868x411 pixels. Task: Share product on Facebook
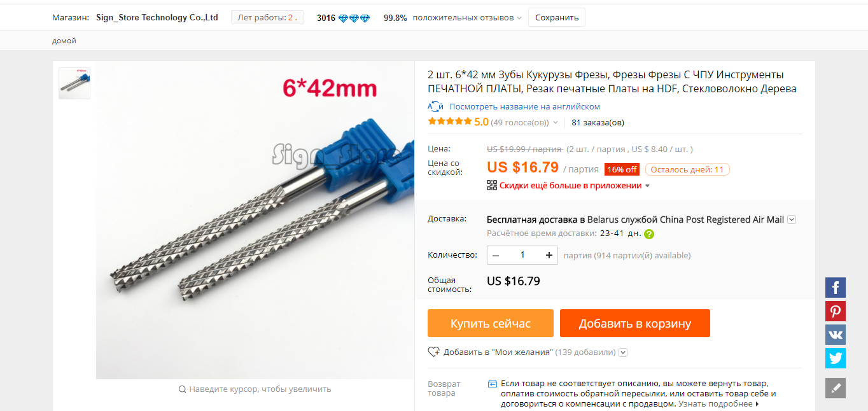tap(836, 288)
